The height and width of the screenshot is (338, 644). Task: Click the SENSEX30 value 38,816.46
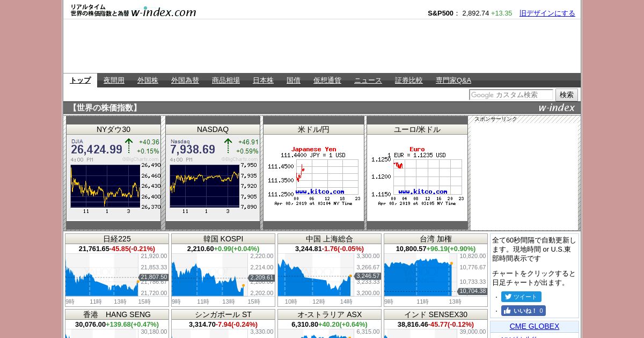413,325
